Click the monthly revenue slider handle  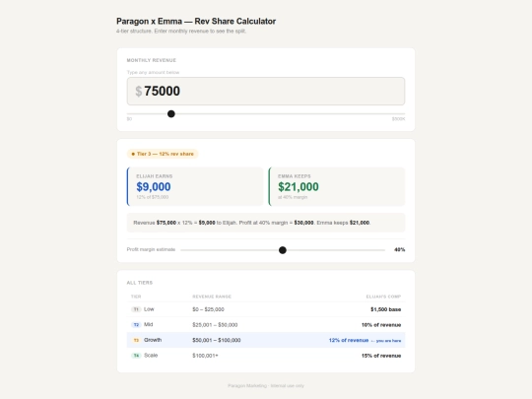click(x=171, y=114)
